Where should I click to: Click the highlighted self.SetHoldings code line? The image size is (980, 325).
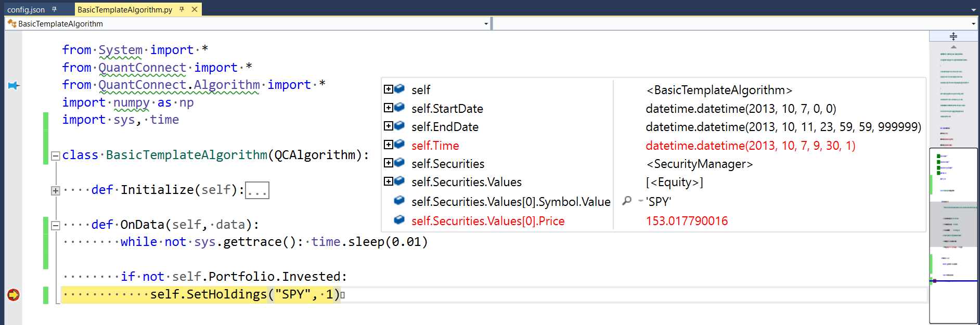pyautogui.click(x=201, y=294)
